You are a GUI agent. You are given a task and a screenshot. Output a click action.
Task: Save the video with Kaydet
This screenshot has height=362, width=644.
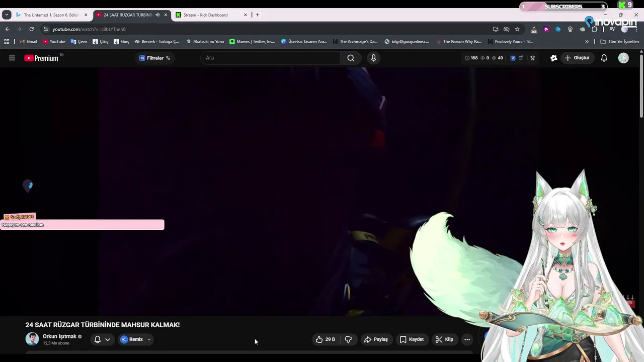tap(412, 339)
